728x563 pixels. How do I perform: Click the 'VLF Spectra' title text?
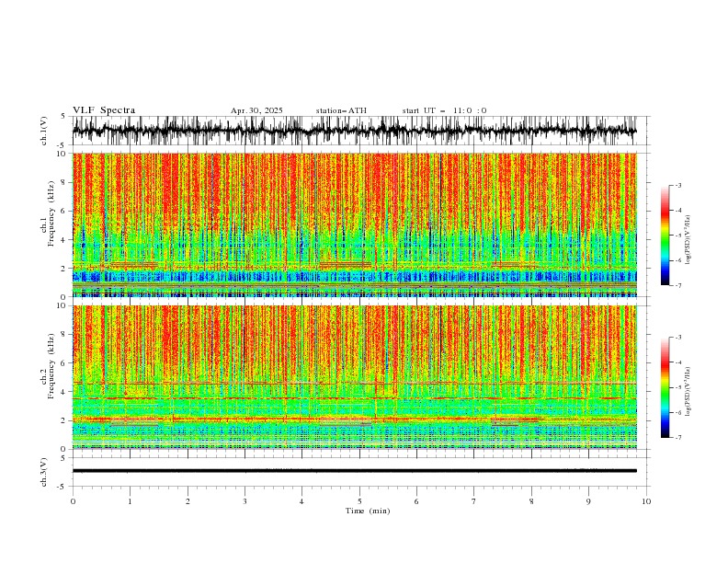point(104,110)
